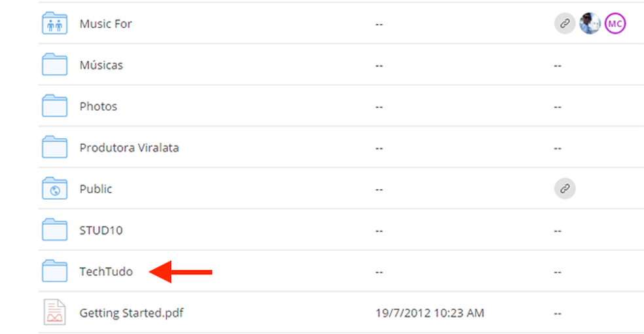Open the Music For folder name
The height and width of the screenshot is (334, 644).
coord(105,24)
